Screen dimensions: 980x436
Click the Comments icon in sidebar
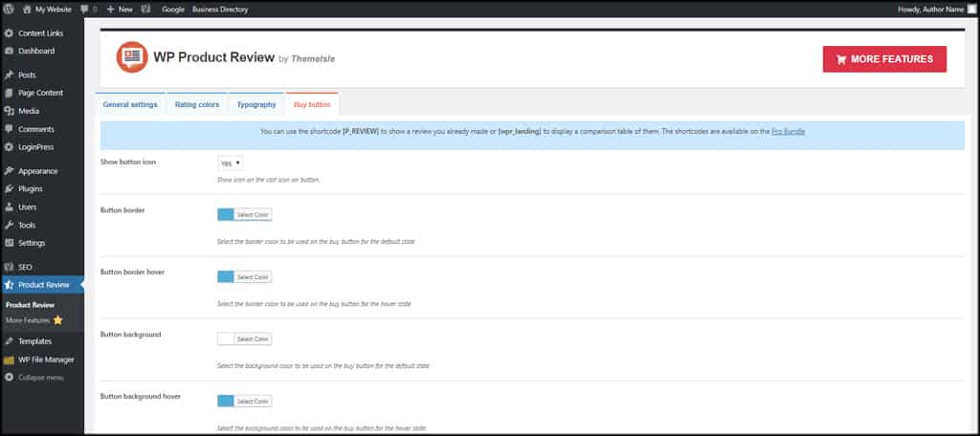coord(9,129)
